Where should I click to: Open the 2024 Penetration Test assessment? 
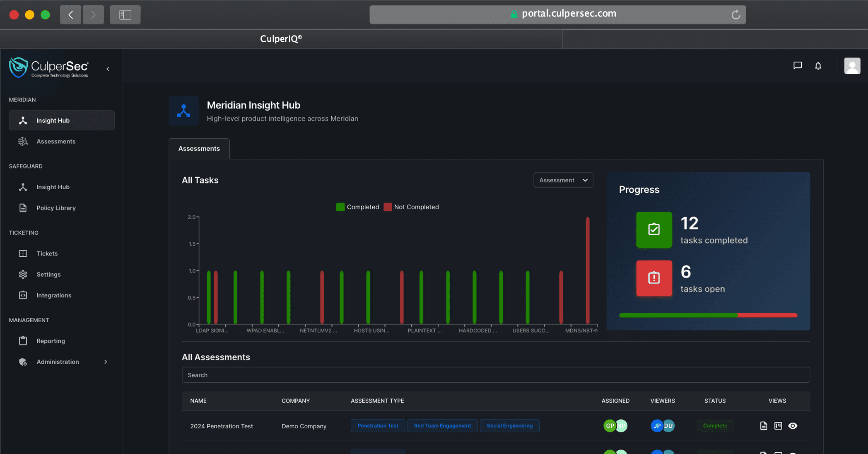(x=222, y=426)
